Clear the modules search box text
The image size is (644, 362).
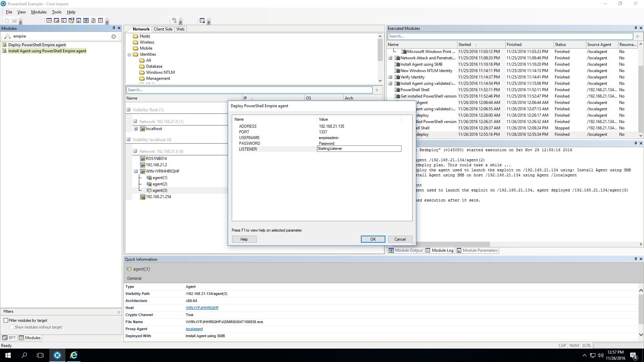pyautogui.click(x=114, y=36)
